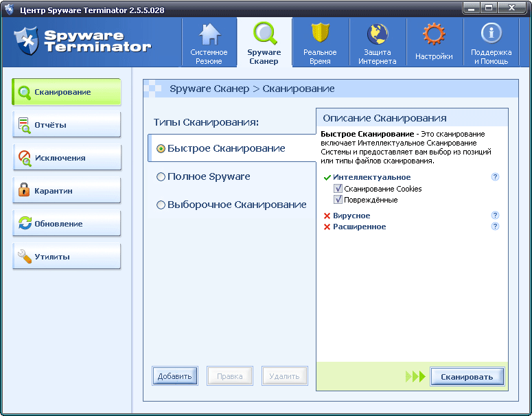Image resolution: width=532 pixels, height=416 pixels.
Task: Switch to the Spyware Сканер tab
Action: coord(264,43)
